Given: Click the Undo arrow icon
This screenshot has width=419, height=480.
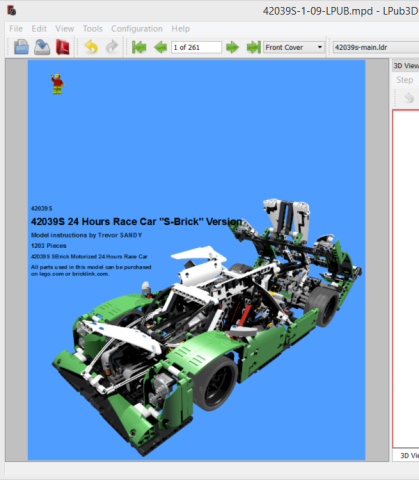Looking at the screenshot, I should pos(91,47).
